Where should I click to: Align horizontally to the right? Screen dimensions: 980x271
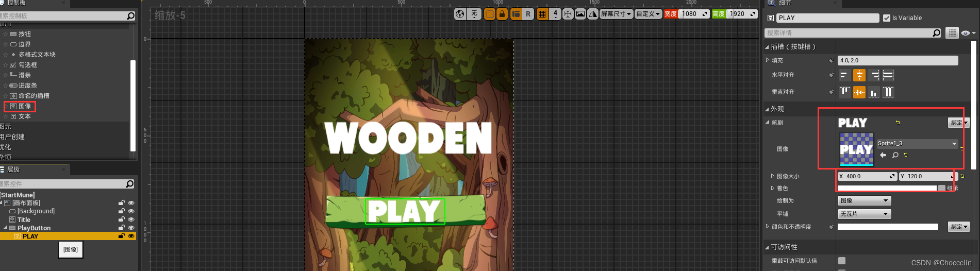tap(874, 76)
